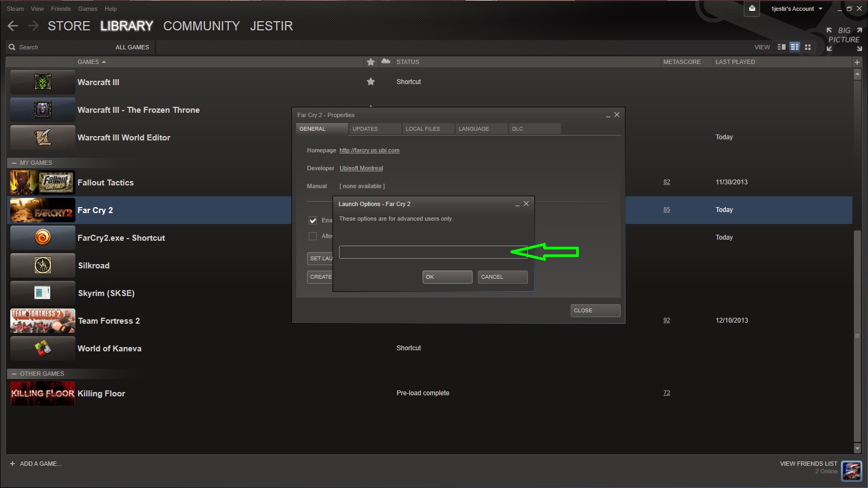Viewport: 868px width, 488px height.
Task: Click the plus icon beside Add a Game
Action: tap(12, 464)
